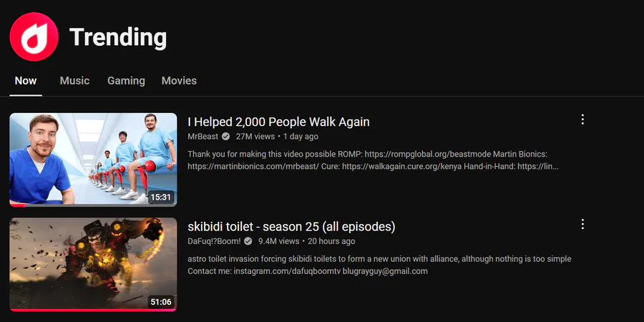Click the red Trending flame icon
644x322 pixels.
[34, 36]
